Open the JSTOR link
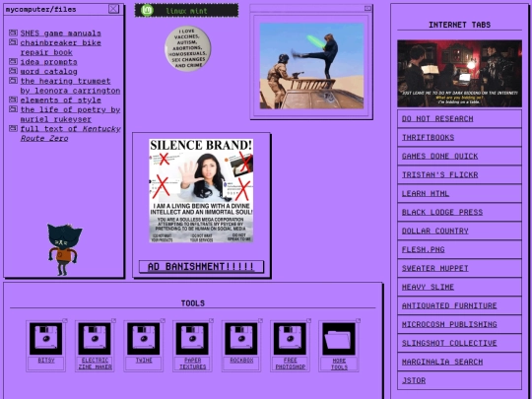The image size is (532, 399). [459, 380]
